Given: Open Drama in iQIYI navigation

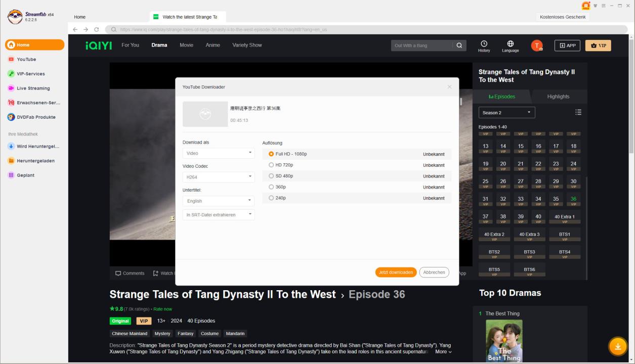Looking at the screenshot, I should coord(159,45).
